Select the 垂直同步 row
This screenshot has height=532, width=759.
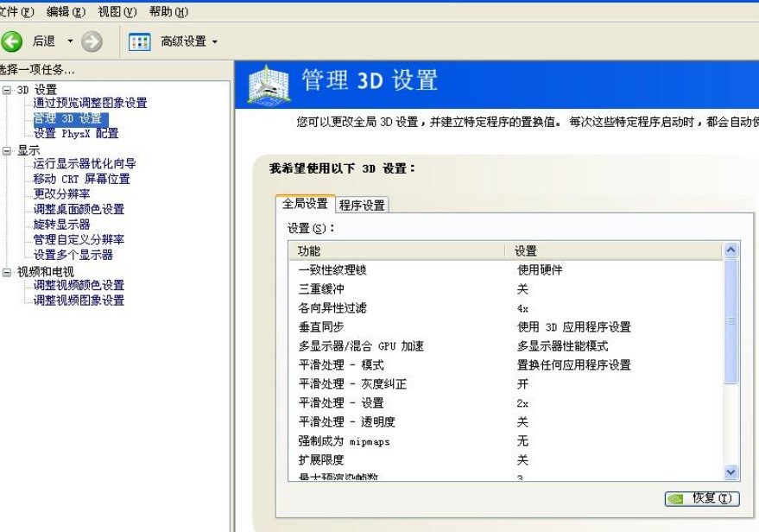point(506,327)
